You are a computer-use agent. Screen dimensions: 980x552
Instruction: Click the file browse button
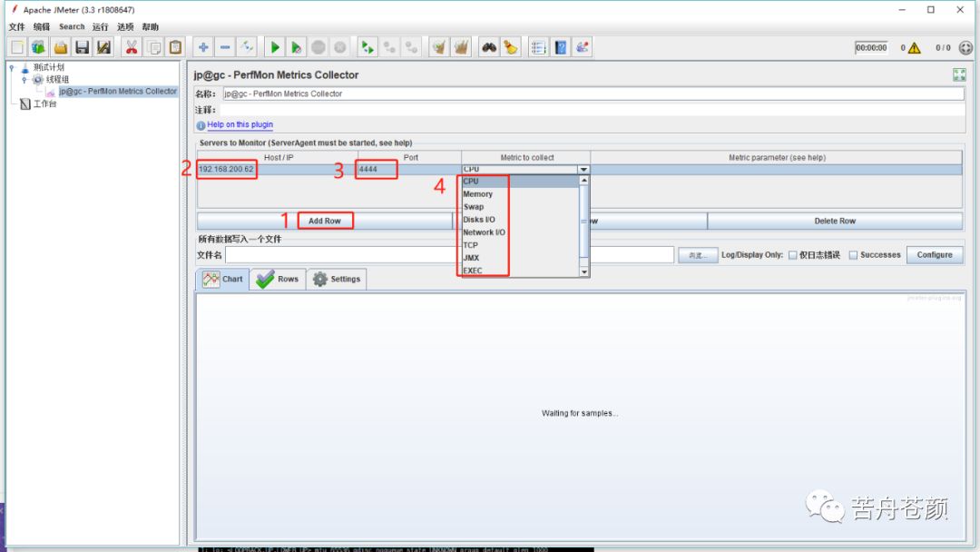698,255
